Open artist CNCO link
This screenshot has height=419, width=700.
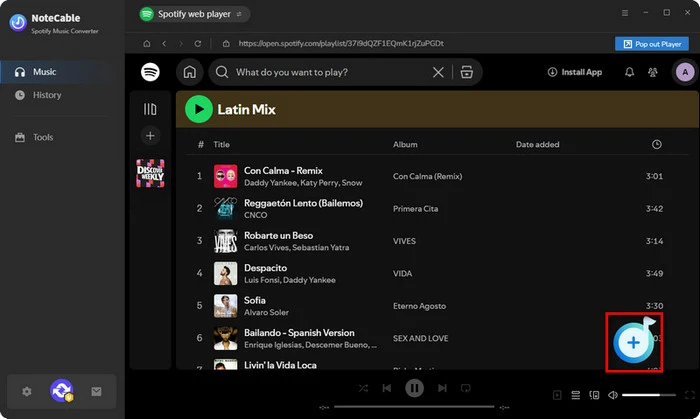(255, 215)
